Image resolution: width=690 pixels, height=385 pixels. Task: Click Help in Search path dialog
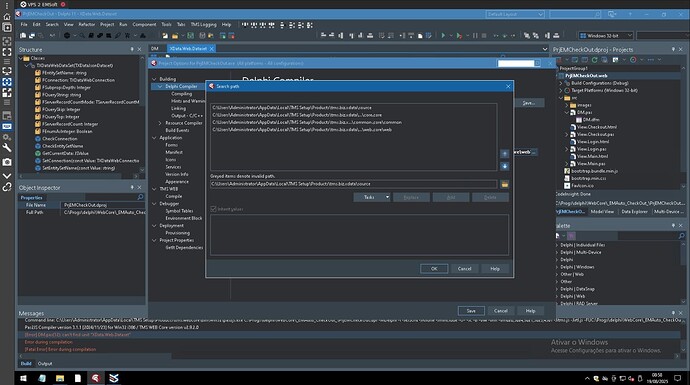pos(495,269)
